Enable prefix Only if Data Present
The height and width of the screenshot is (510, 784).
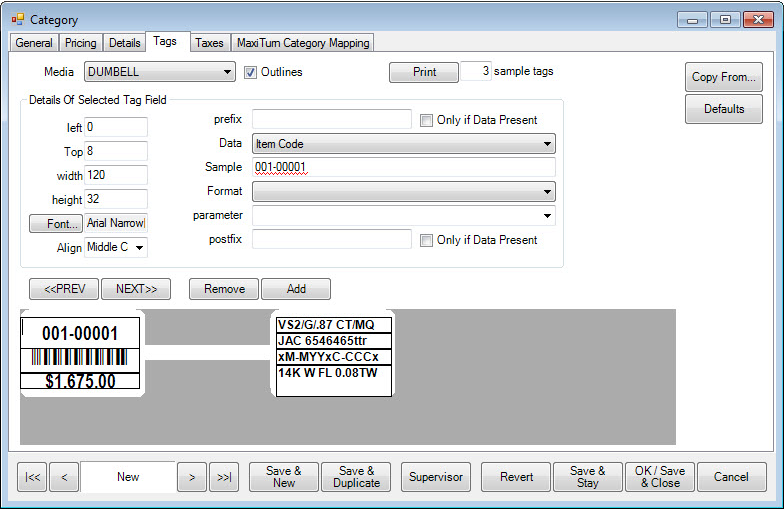[427, 120]
